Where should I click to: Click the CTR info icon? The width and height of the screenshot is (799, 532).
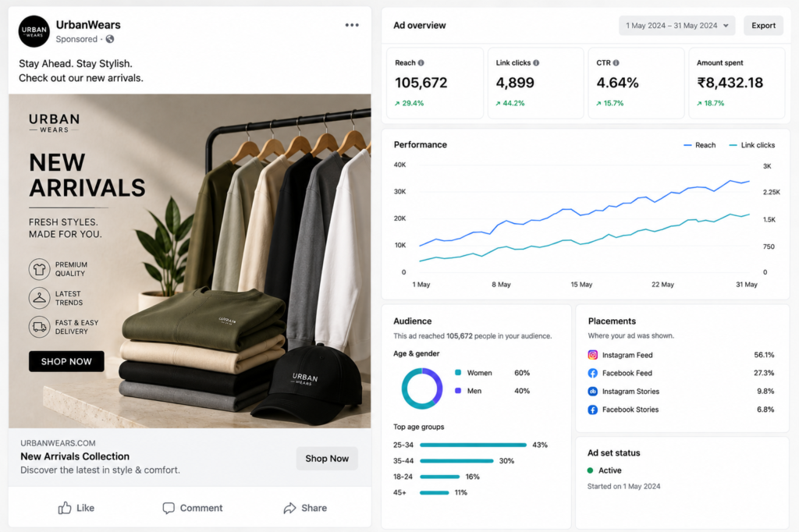616,62
